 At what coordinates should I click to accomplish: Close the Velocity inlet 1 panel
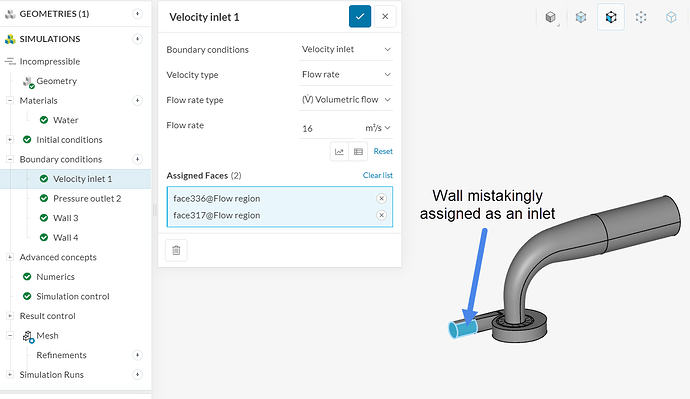click(385, 17)
